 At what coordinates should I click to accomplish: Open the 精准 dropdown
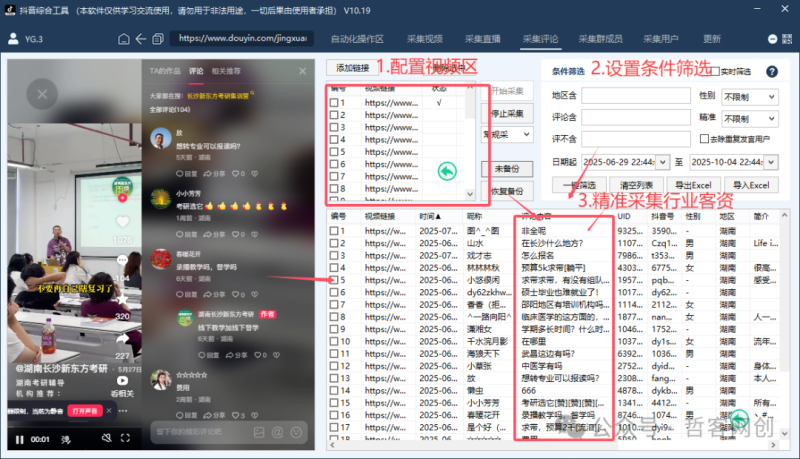tap(750, 118)
